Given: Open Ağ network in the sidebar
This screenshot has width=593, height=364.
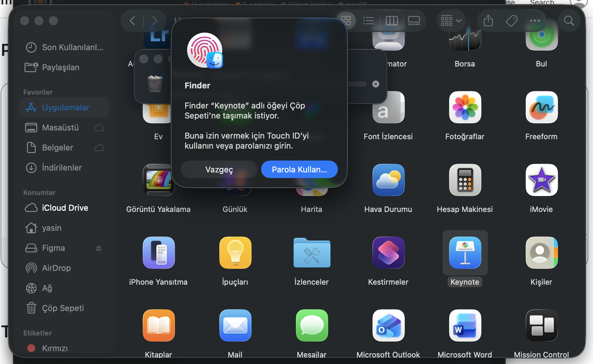Looking at the screenshot, I should pyautogui.click(x=64, y=288).
